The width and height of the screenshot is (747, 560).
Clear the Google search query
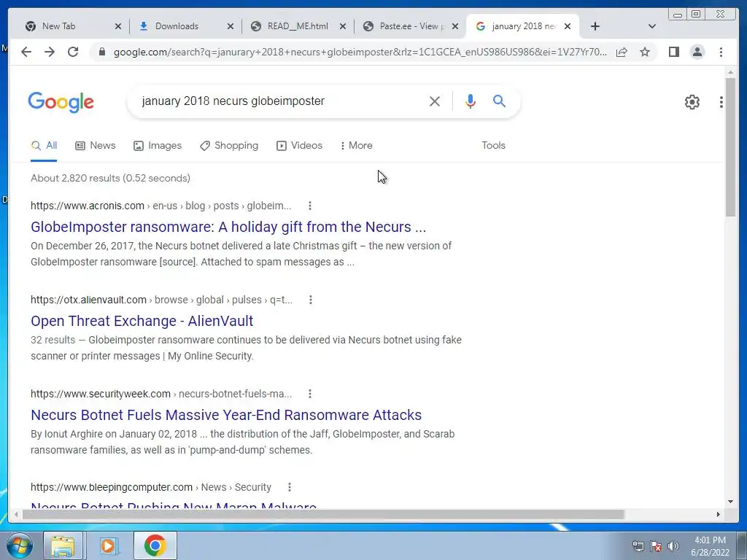[435, 101]
